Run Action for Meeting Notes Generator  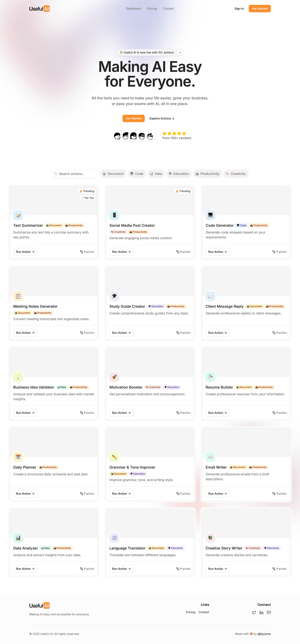tap(25, 333)
